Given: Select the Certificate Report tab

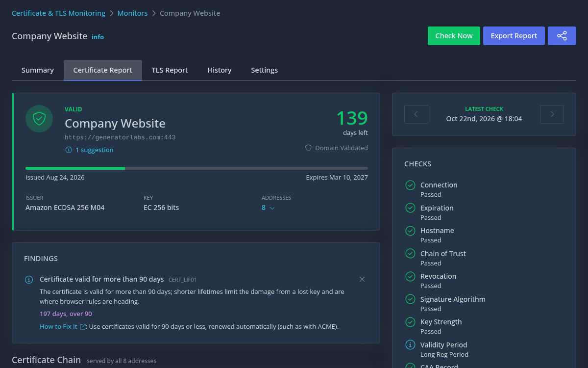Looking at the screenshot, I should click(103, 70).
